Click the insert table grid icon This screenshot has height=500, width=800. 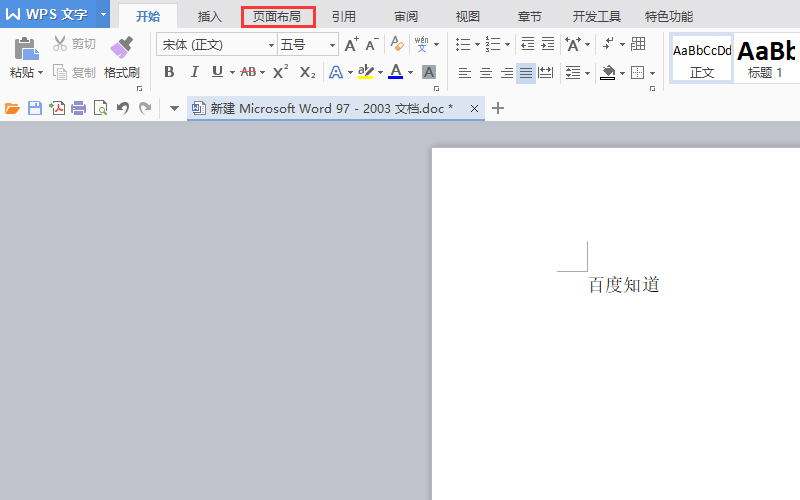tap(638, 44)
